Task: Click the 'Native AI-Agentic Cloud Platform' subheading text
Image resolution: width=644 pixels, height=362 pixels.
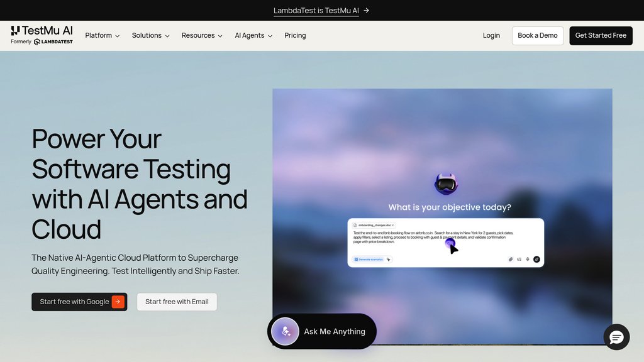Action: pyautogui.click(x=135, y=265)
